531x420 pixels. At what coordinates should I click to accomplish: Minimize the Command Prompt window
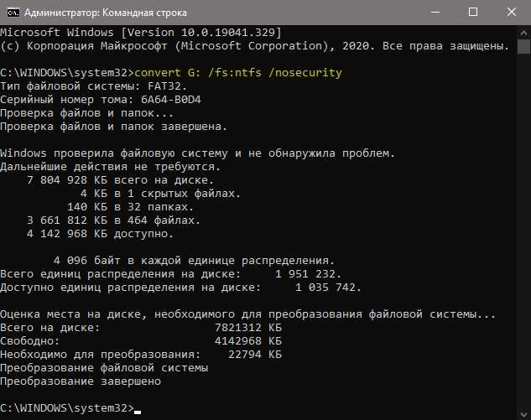pos(435,13)
